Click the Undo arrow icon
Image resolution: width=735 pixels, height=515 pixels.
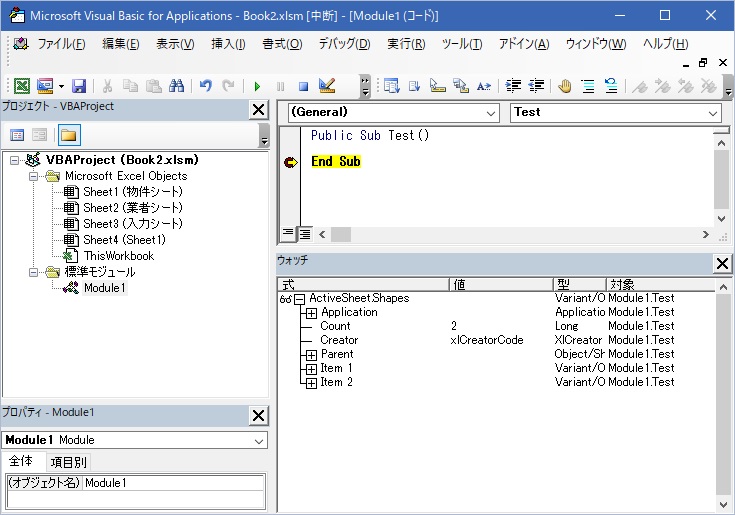[205, 86]
